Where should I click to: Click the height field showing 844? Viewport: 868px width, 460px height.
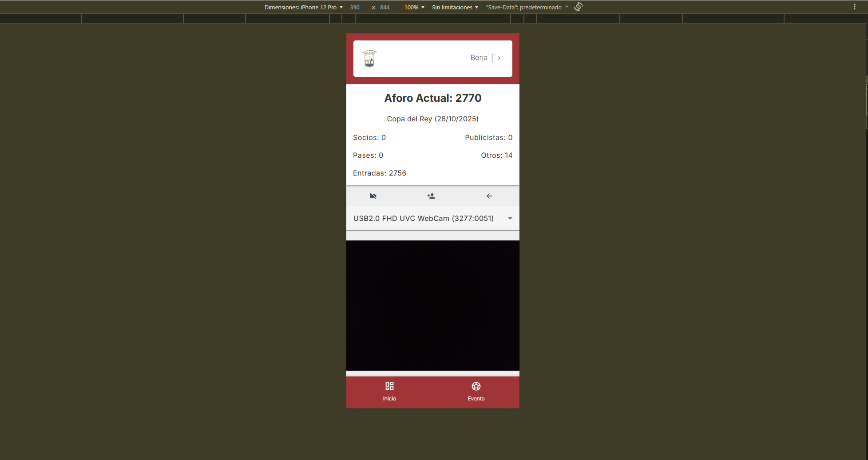385,7
